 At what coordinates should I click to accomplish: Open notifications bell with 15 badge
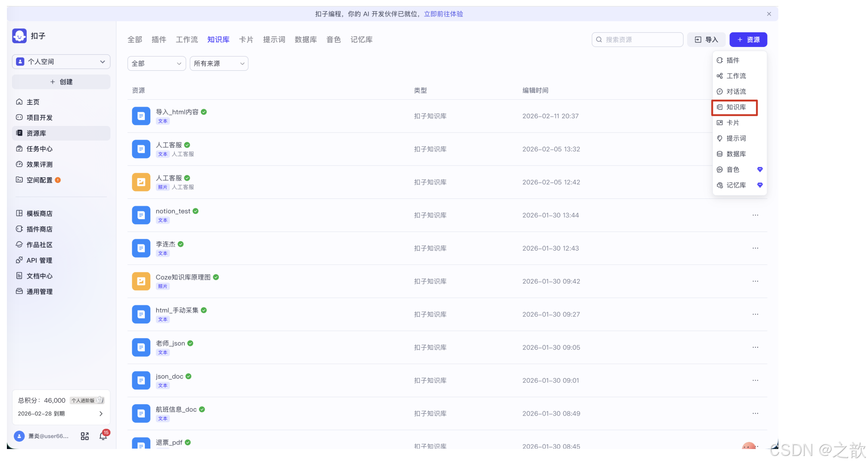point(103,436)
